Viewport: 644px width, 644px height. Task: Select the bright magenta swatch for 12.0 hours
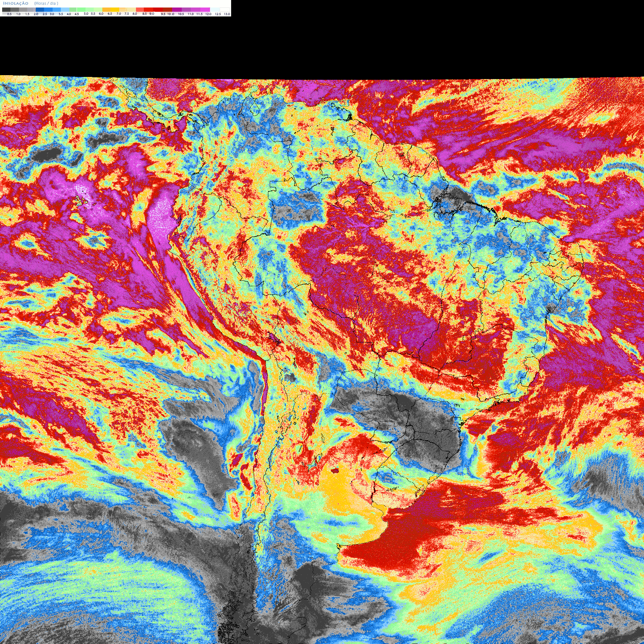coord(205,10)
